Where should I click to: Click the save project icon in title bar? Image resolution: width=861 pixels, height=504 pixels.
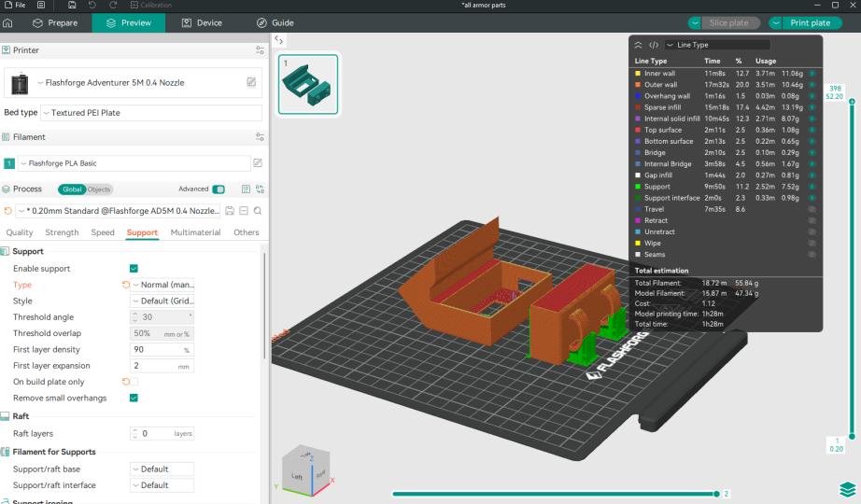72,5
